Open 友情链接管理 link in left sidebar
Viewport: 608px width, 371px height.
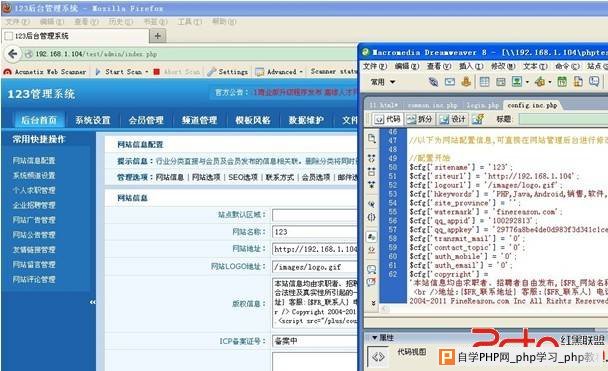[x=34, y=250]
